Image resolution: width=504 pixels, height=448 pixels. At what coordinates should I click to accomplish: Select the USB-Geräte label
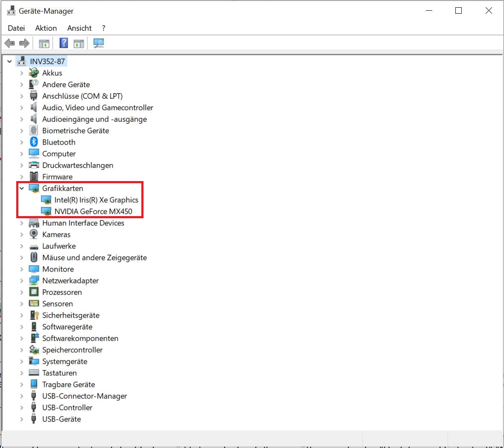pyautogui.click(x=62, y=419)
